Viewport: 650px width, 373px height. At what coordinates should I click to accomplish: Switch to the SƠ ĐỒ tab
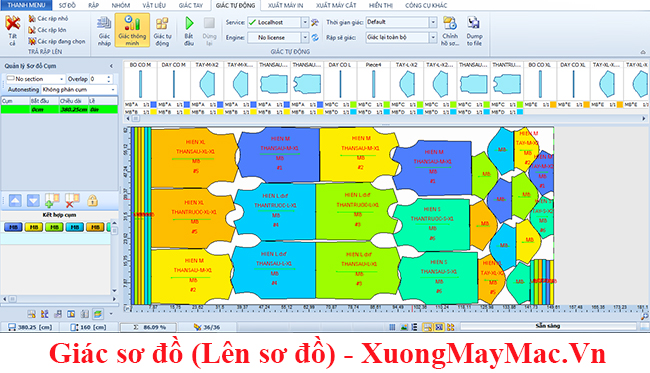pos(67,5)
